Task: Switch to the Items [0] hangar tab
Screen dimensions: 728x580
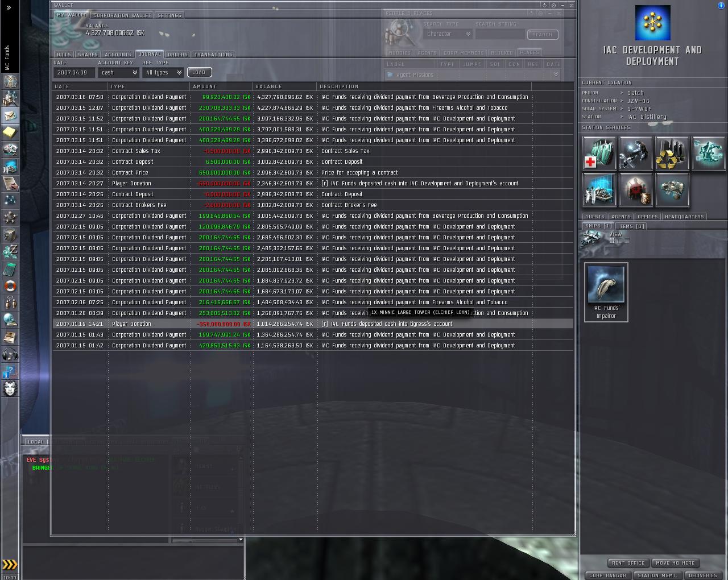Action: tap(631, 226)
